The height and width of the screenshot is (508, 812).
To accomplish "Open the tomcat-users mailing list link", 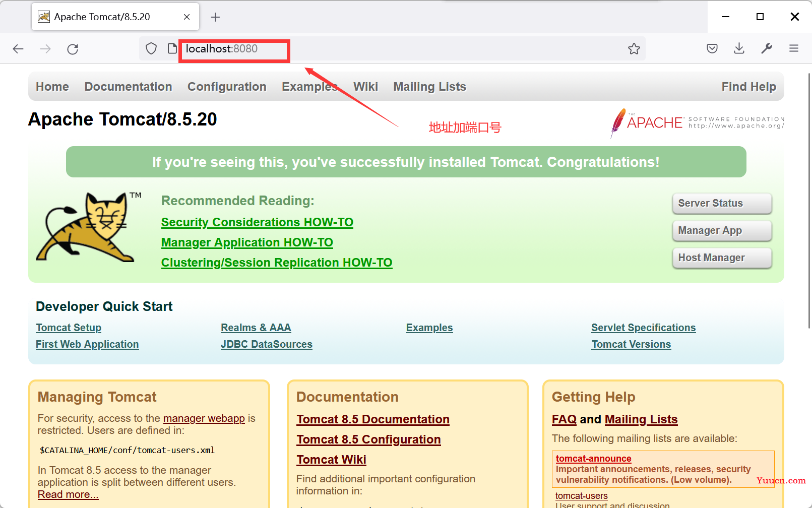I will click(x=581, y=496).
